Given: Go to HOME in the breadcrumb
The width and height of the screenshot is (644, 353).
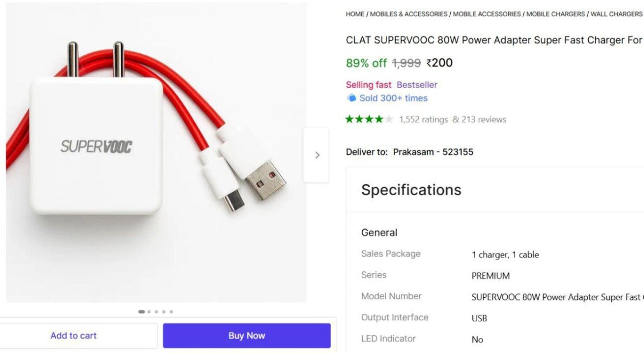Looking at the screenshot, I should [x=355, y=14].
